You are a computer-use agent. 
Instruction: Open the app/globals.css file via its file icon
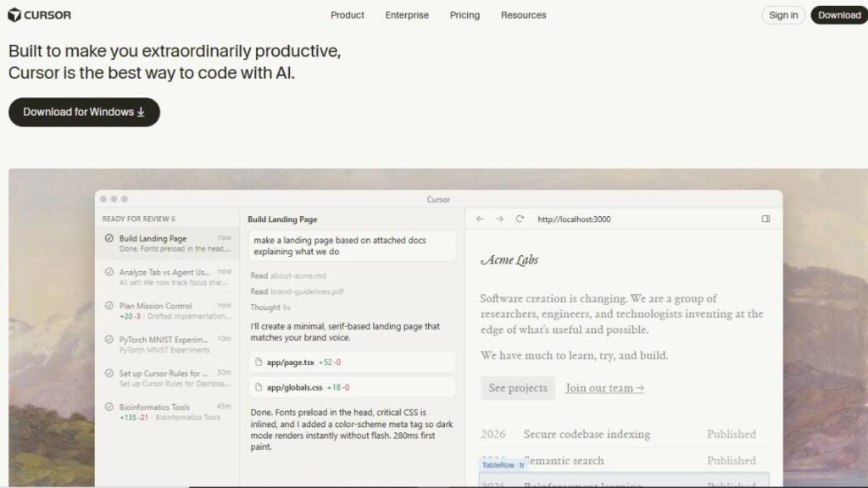click(258, 387)
